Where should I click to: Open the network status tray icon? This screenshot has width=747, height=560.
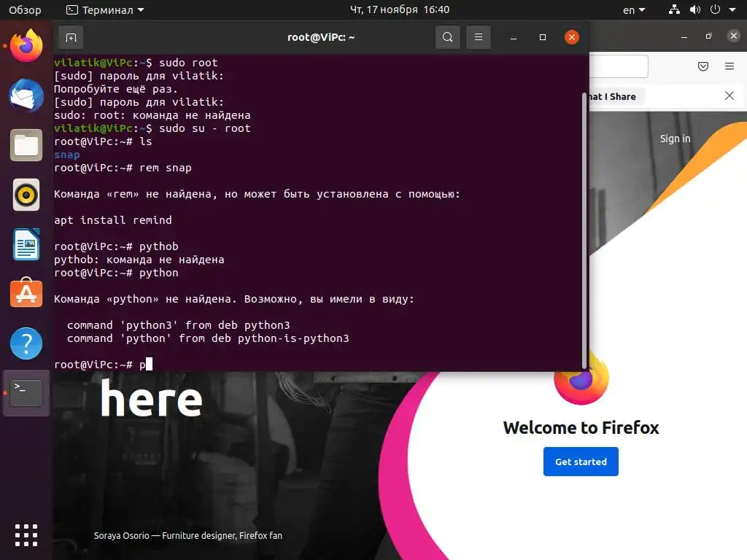point(674,9)
